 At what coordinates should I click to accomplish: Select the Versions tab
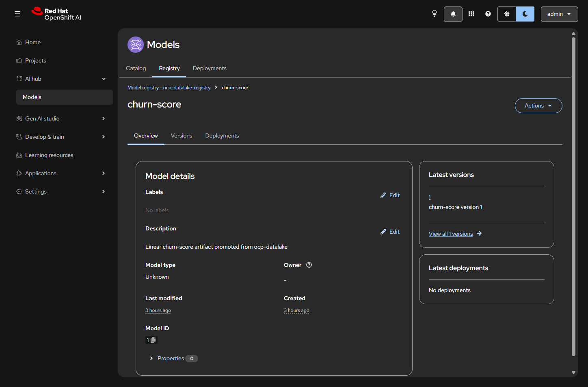(x=182, y=135)
